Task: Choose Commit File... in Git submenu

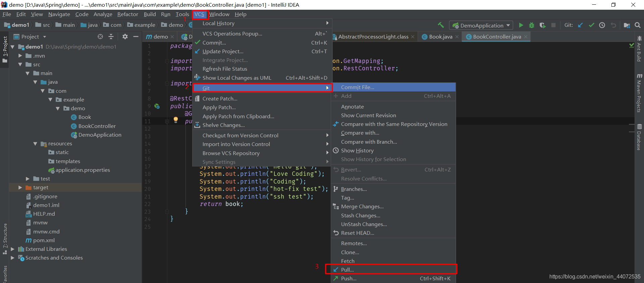Action: pyautogui.click(x=393, y=87)
